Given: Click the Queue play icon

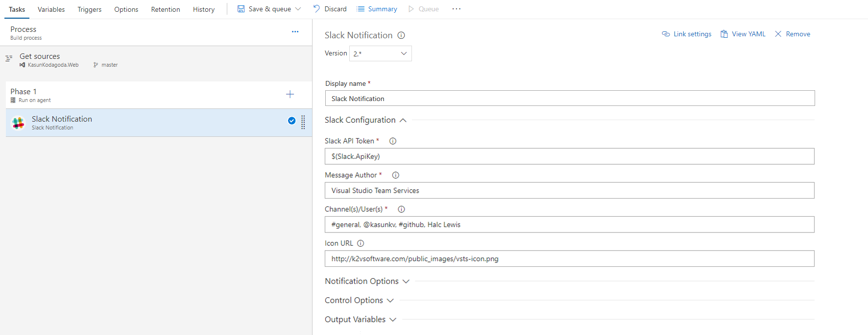Looking at the screenshot, I should 411,9.
